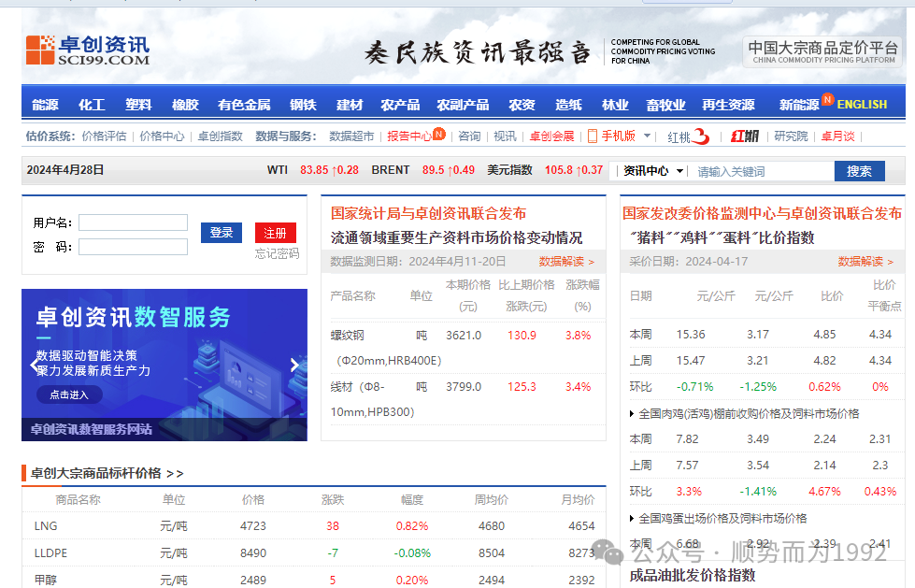Viewport: 915px width, 588px height.
Task: Open the 塑料 navigation menu
Action: click(138, 105)
